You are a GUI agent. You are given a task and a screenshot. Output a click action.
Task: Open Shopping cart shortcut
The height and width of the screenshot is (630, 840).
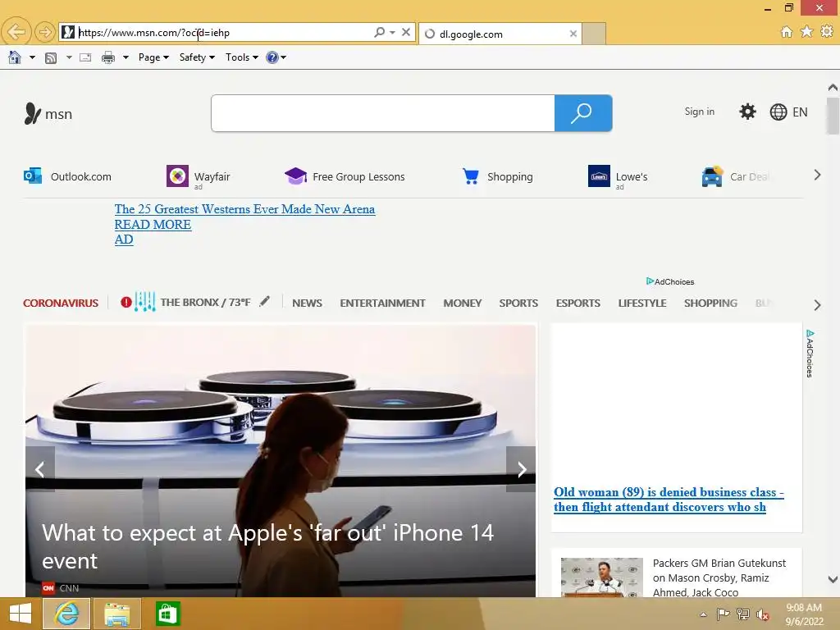coord(497,176)
